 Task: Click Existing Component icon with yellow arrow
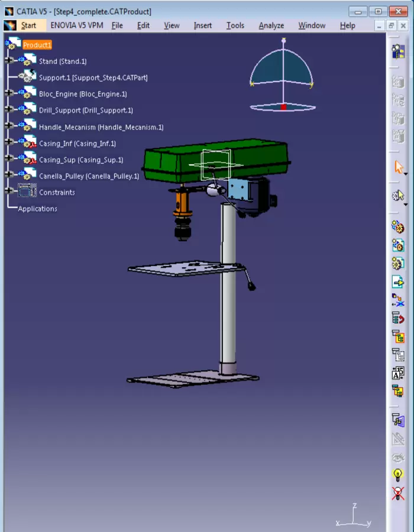[x=398, y=282]
